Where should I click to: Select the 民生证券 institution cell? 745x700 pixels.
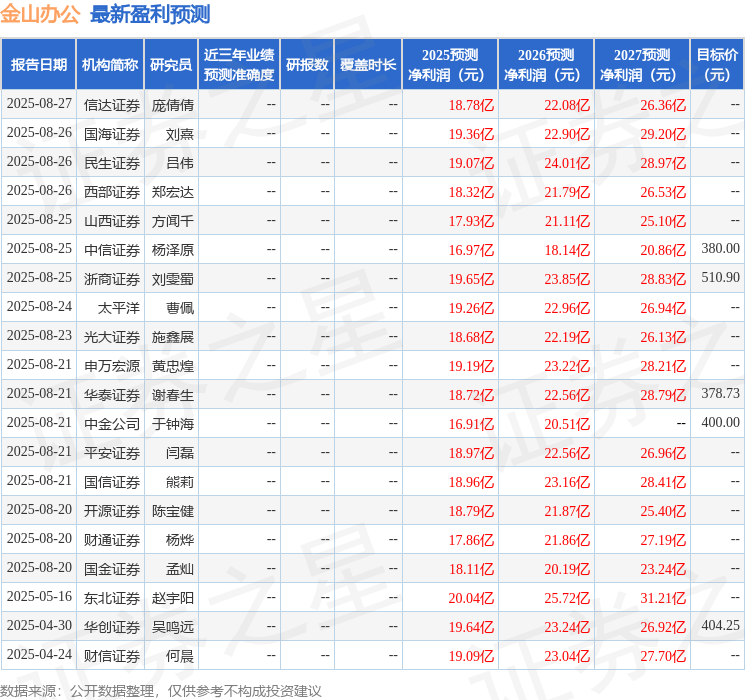click(x=112, y=163)
